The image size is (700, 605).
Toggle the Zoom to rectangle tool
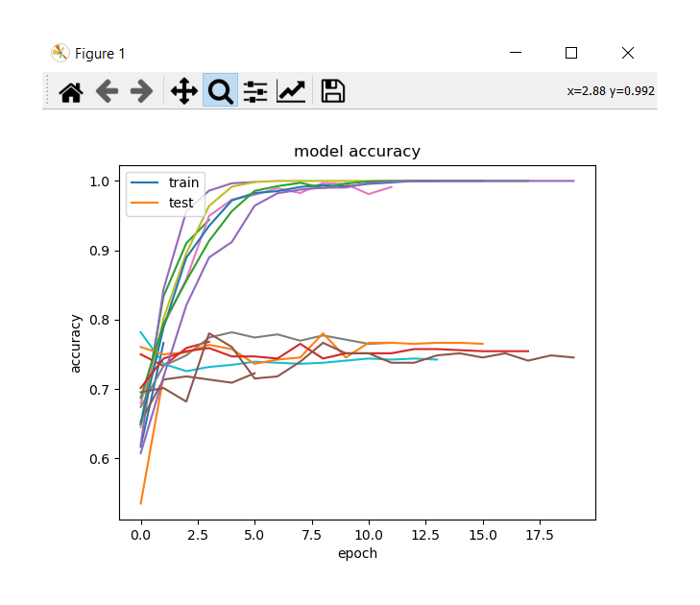click(220, 91)
